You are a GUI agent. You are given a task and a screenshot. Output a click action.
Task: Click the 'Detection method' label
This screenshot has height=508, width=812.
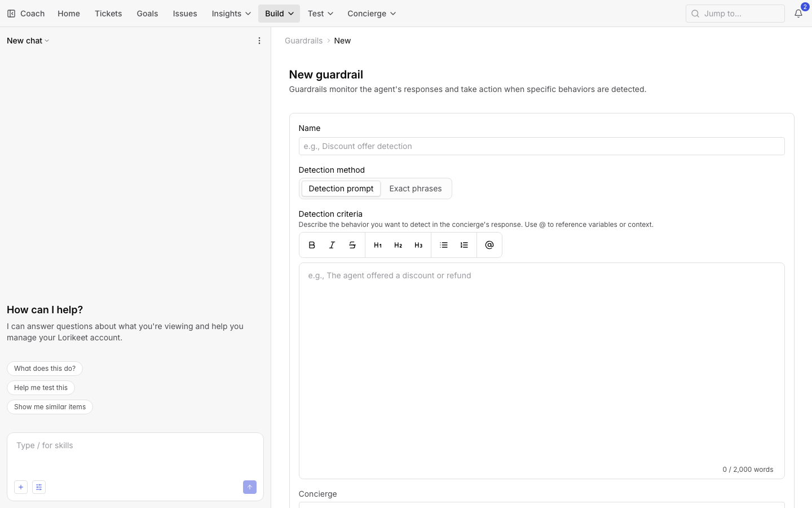click(332, 170)
